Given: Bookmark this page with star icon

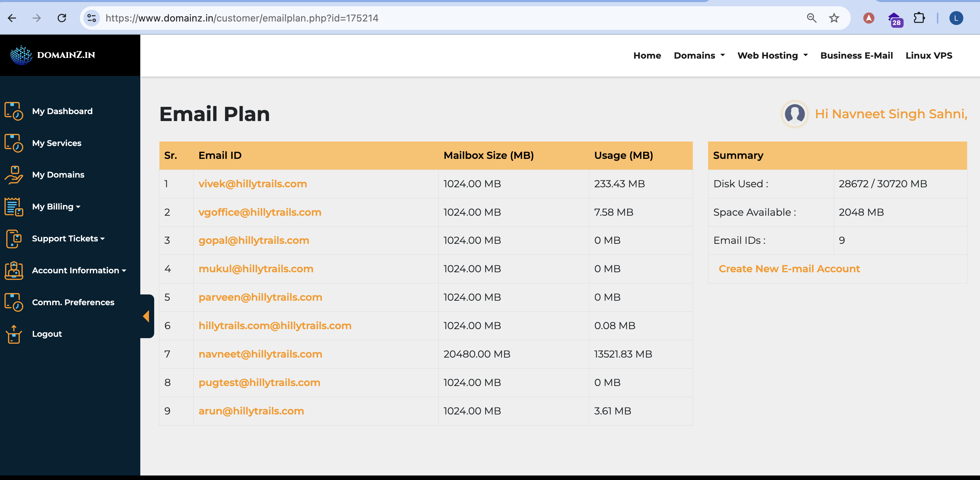Looking at the screenshot, I should click(x=833, y=18).
